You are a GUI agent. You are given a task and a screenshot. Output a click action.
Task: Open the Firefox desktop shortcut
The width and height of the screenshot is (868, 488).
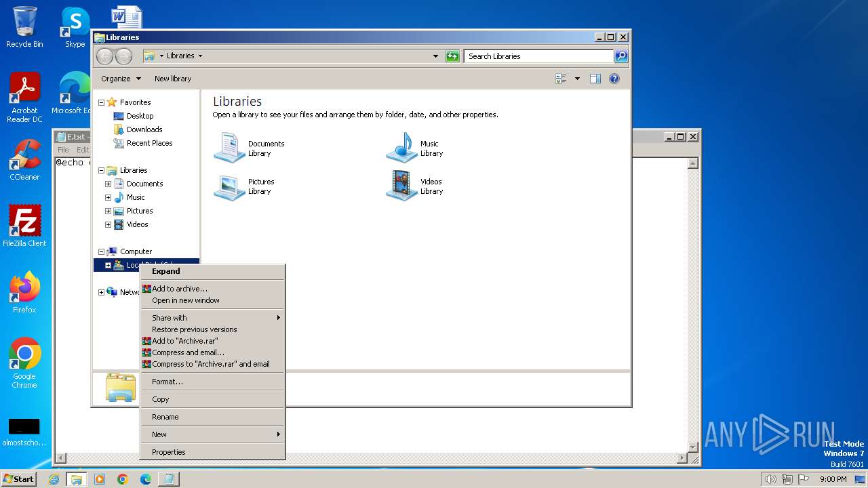pos(24,292)
